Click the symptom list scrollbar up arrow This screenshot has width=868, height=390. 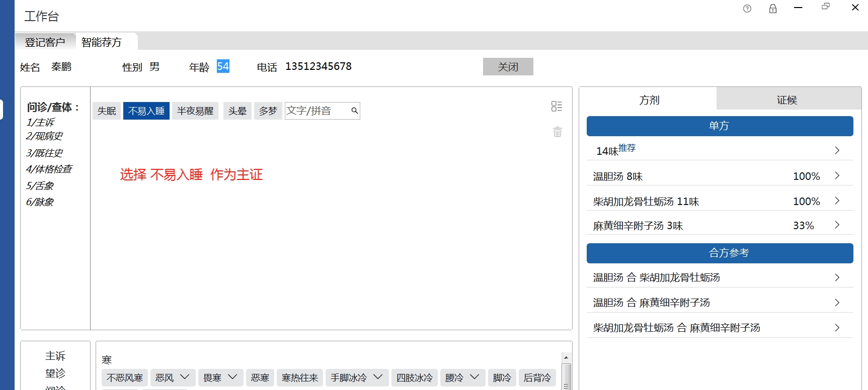click(x=566, y=358)
